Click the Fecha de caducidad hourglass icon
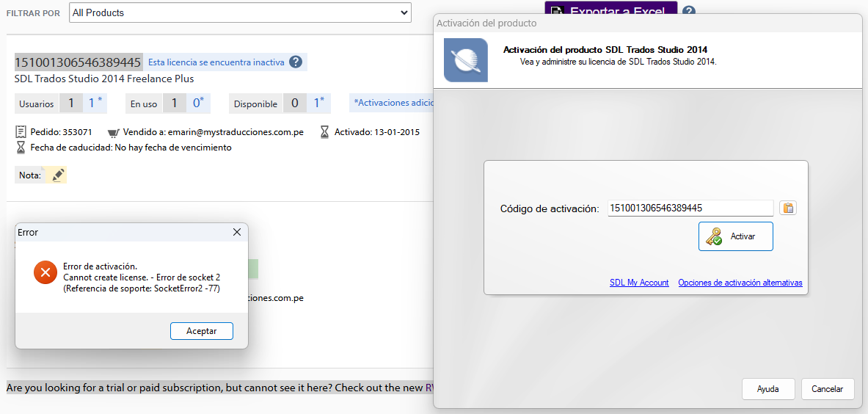Image resolution: width=868 pixels, height=414 pixels. (x=21, y=148)
